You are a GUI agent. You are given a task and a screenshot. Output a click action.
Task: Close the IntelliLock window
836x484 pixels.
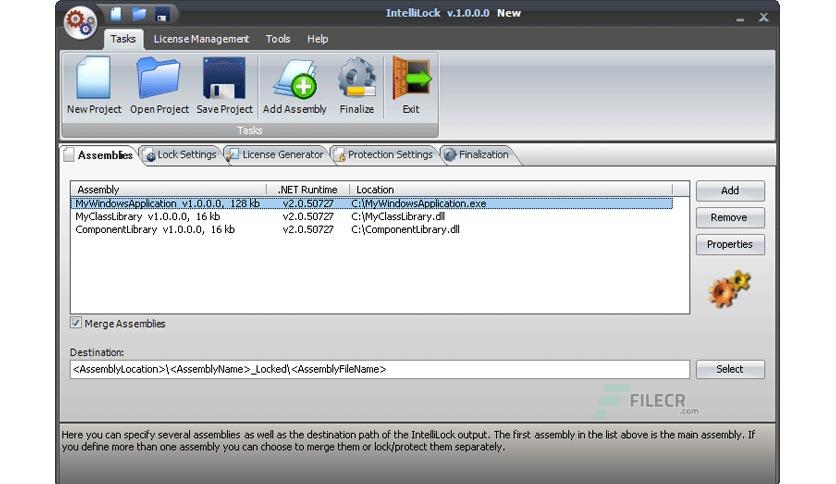pyautogui.click(x=763, y=17)
